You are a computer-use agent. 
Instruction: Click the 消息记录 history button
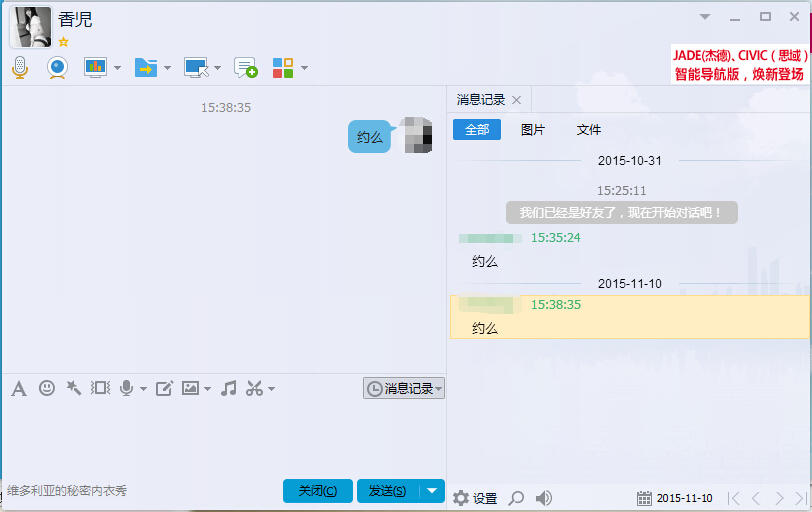(403, 388)
